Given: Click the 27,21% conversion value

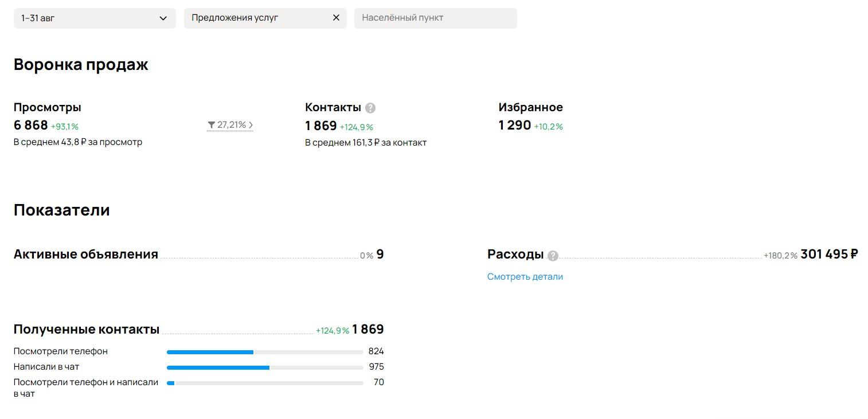Looking at the screenshot, I should pyautogui.click(x=232, y=125).
